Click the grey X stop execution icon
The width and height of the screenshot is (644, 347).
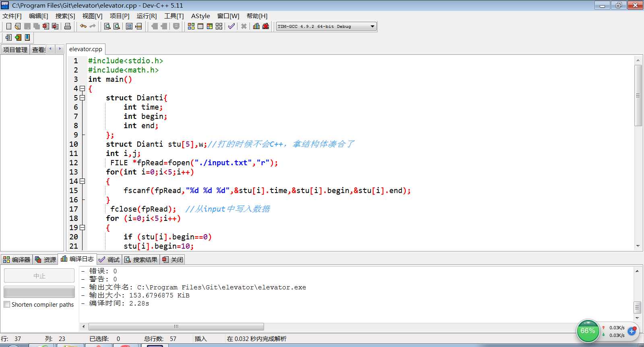pos(244,26)
